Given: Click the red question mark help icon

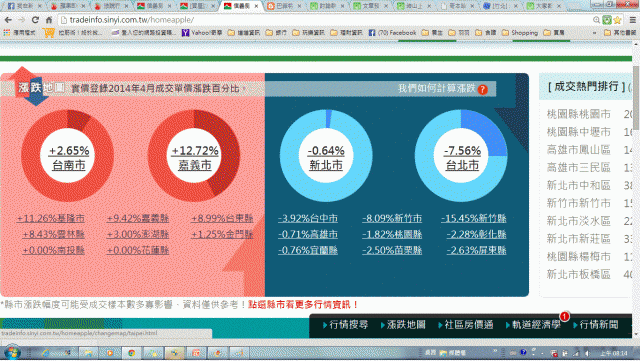Looking at the screenshot, I should click(482, 89).
